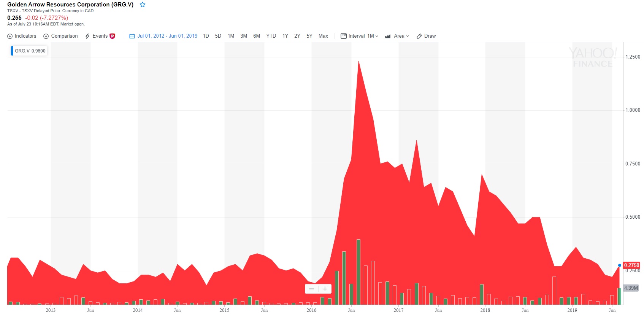Image resolution: width=644 pixels, height=321 pixels.
Task: Activate the Draw tool
Action: pyautogui.click(x=426, y=36)
